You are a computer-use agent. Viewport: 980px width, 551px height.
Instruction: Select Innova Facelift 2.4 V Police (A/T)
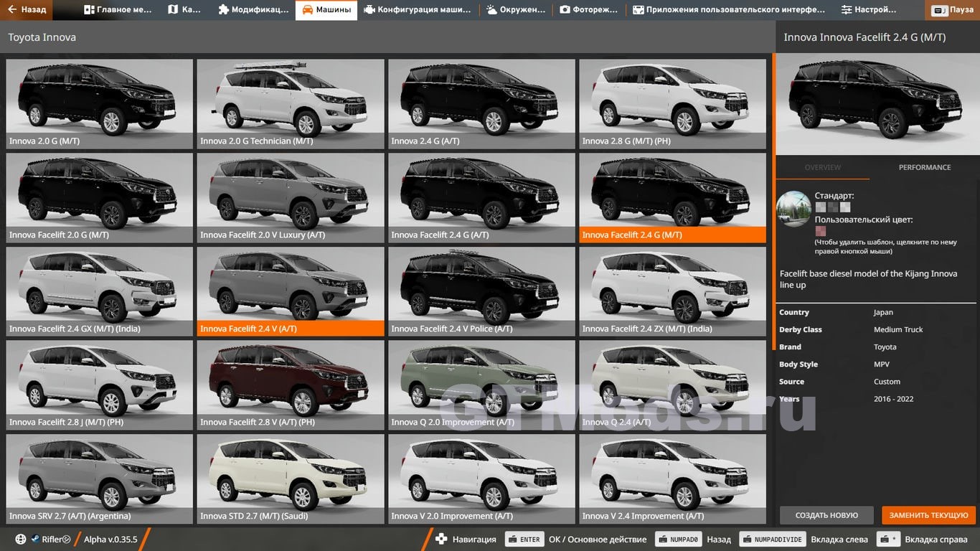(x=481, y=292)
